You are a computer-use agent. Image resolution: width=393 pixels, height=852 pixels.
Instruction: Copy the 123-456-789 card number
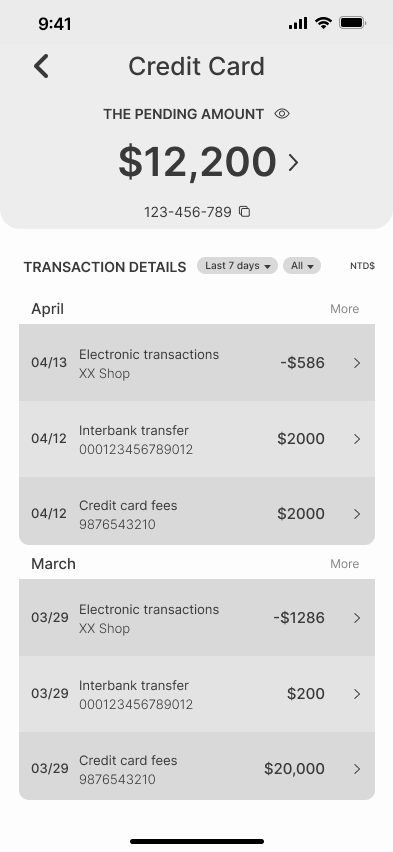[x=245, y=211]
